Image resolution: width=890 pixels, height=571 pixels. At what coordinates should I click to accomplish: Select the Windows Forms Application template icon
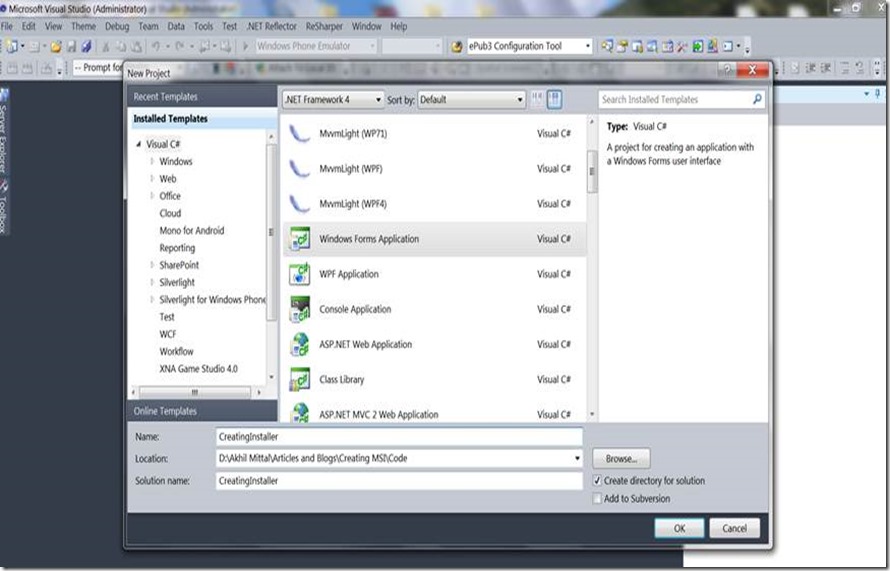pyautogui.click(x=299, y=240)
